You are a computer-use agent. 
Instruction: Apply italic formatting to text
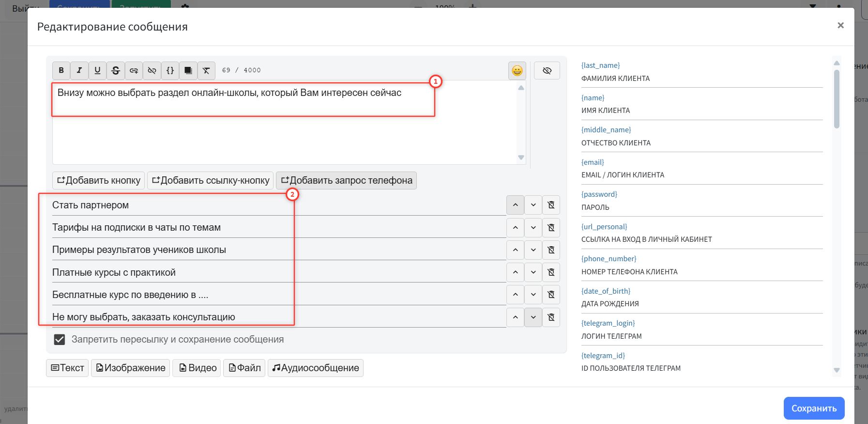[79, 70]
